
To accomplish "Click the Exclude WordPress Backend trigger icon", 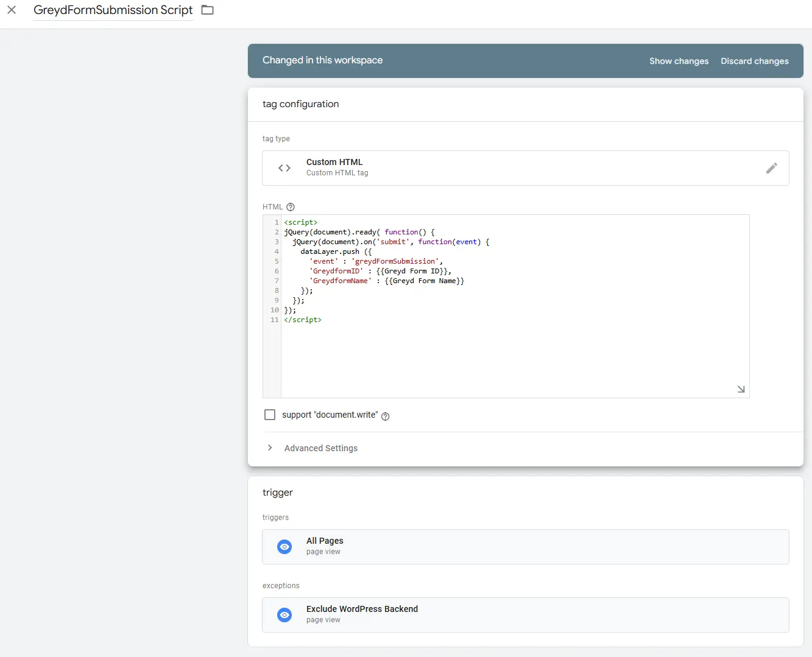I will coord(284,615).
